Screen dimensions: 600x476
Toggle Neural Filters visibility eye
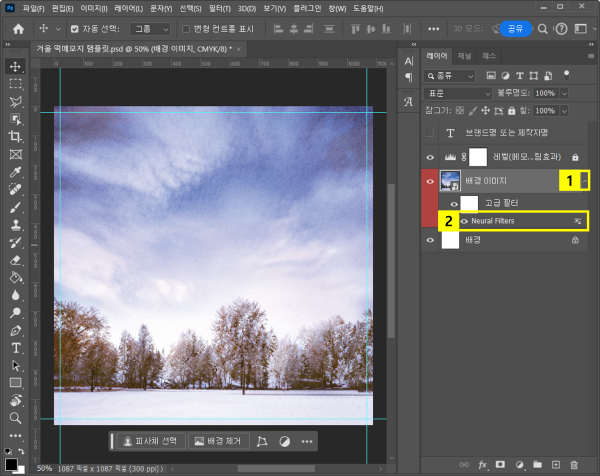(x=464, y=221)
